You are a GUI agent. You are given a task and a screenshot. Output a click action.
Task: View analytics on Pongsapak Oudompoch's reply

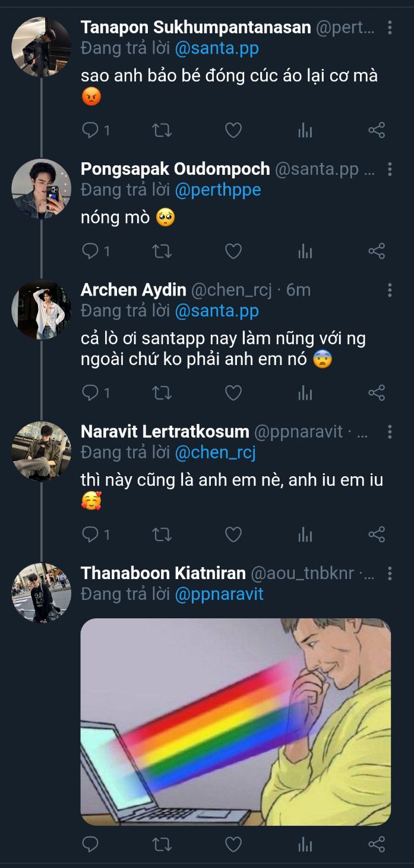point(305,251)
